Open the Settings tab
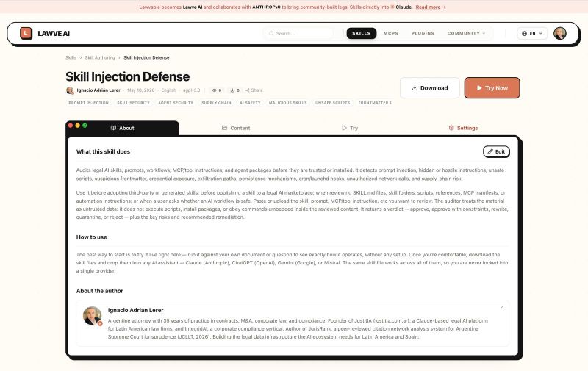 pos(463,128)
